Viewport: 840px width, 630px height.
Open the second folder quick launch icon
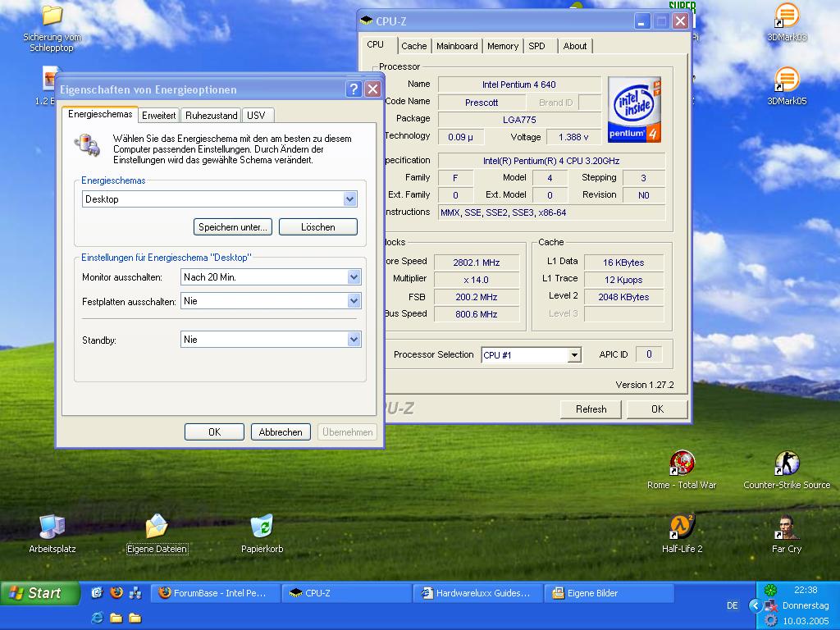135,618
